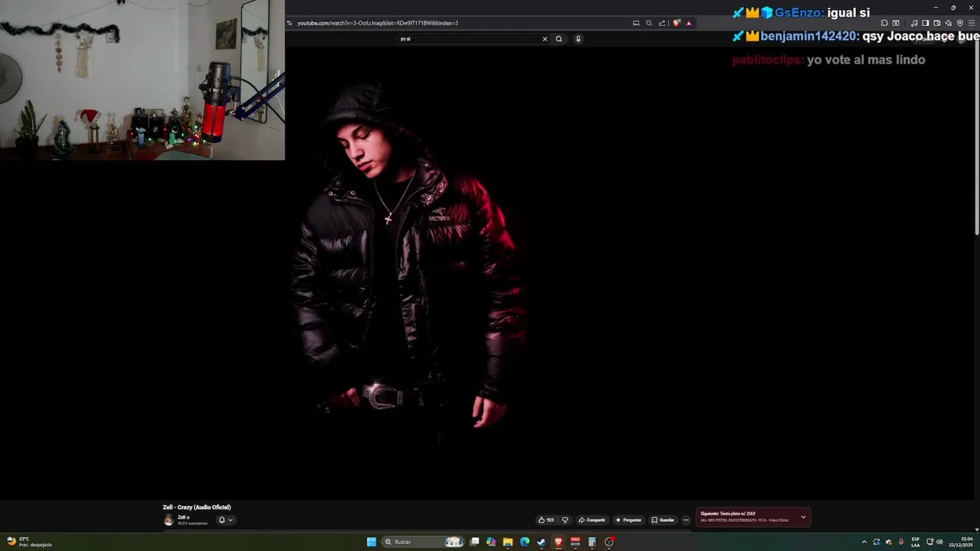Save video with the Guardar button
Viewport: 980px width, 551px height.
pyautogui.click(x=663, y=520)
